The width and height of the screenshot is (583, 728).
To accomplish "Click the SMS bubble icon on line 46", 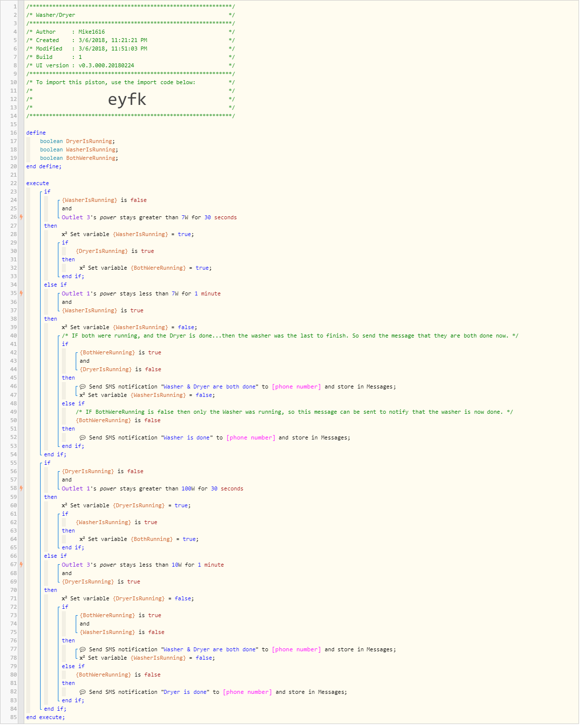I will click(x=83, y=387).
